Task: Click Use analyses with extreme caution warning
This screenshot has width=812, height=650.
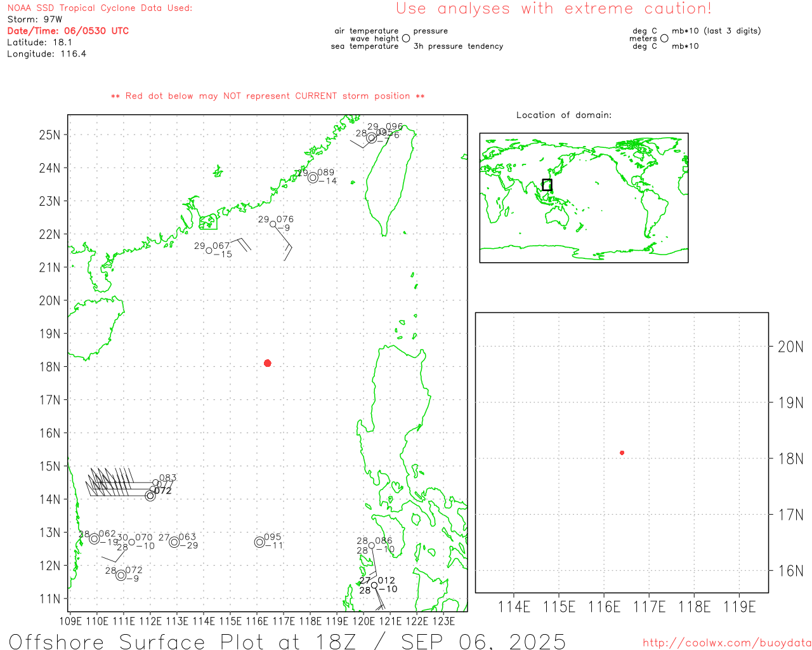Action: coord(554,9)
